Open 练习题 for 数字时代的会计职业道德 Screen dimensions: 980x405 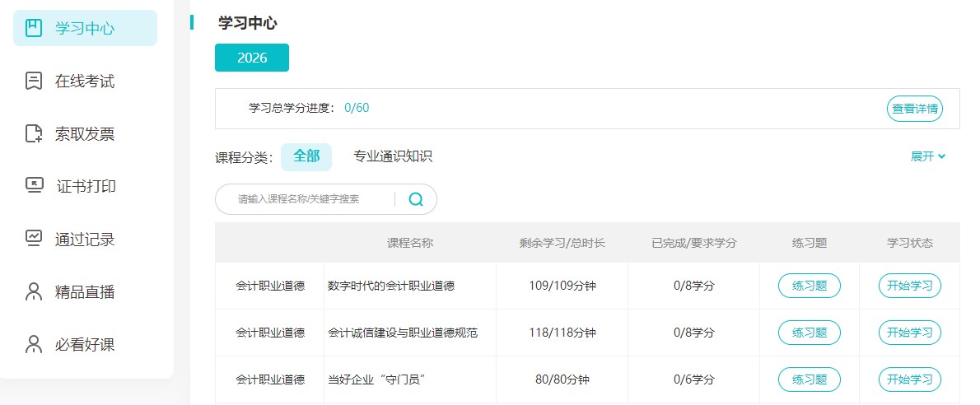click(x=810, y=286)
